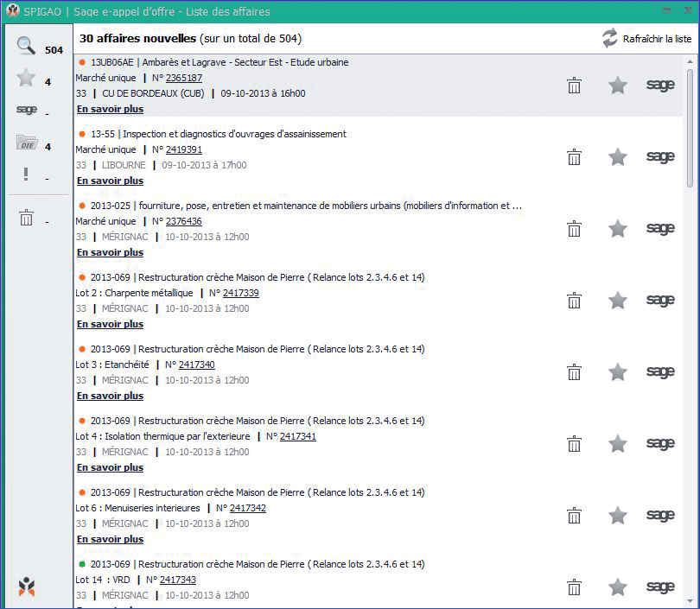Open En savoir plus under Lot 2
This screenshot has width=700, height=609.
click(111, 324)
